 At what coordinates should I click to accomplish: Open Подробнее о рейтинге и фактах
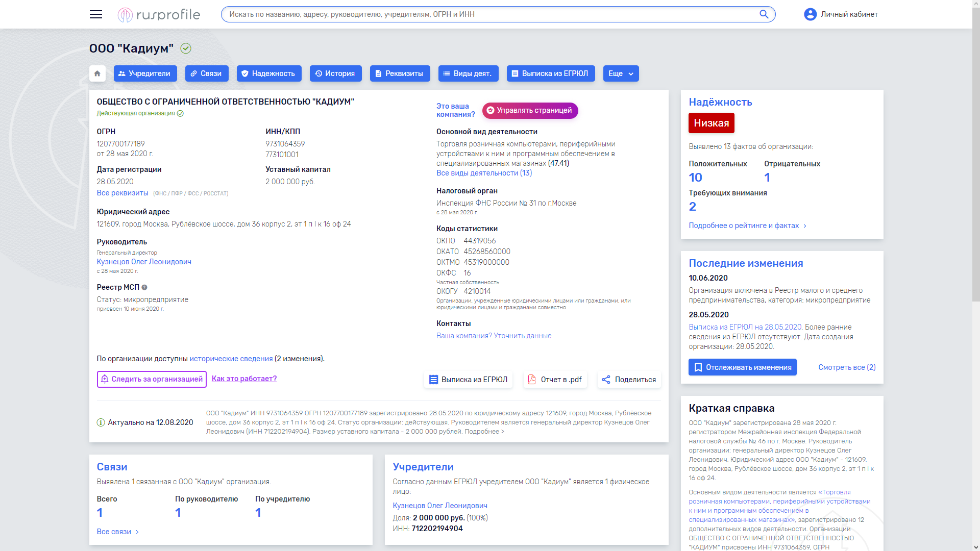coord(747,226)
